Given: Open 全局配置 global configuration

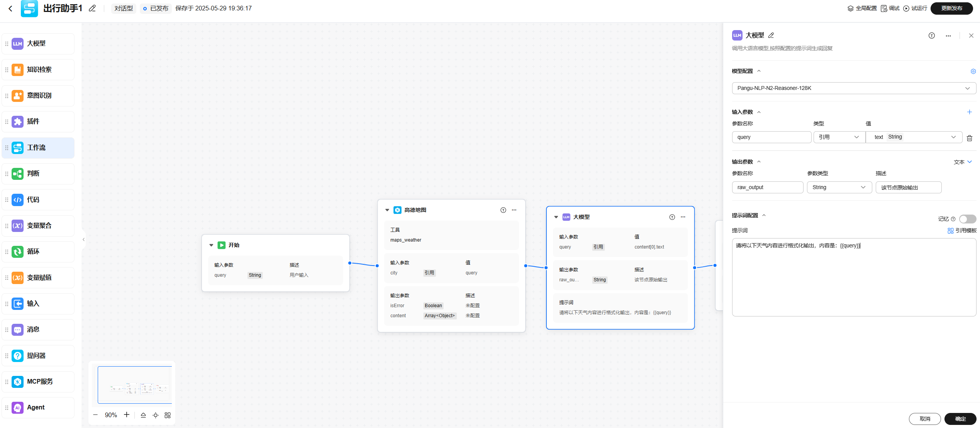Looking at the screenshot, I should 862,8.
